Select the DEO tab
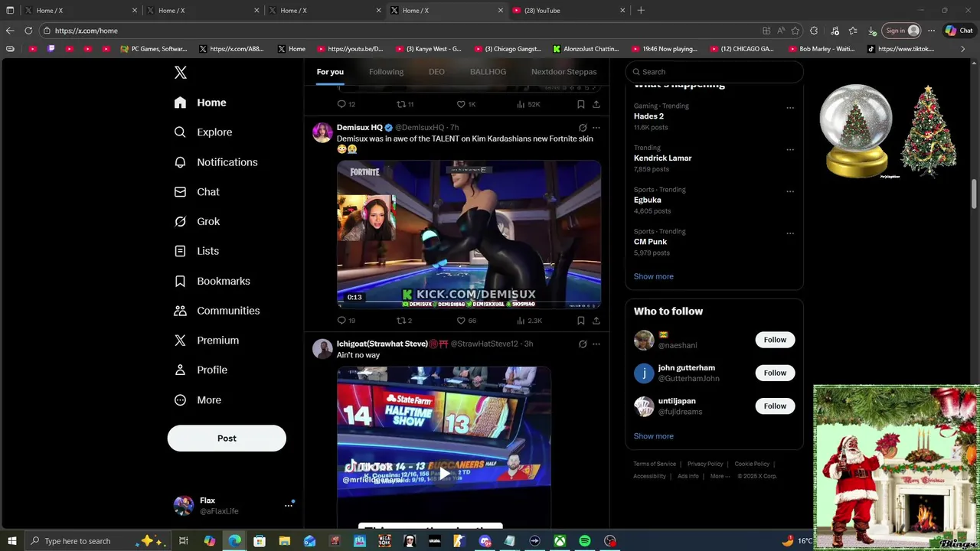This screenshot has width=980, height=551. coord(436,72)
